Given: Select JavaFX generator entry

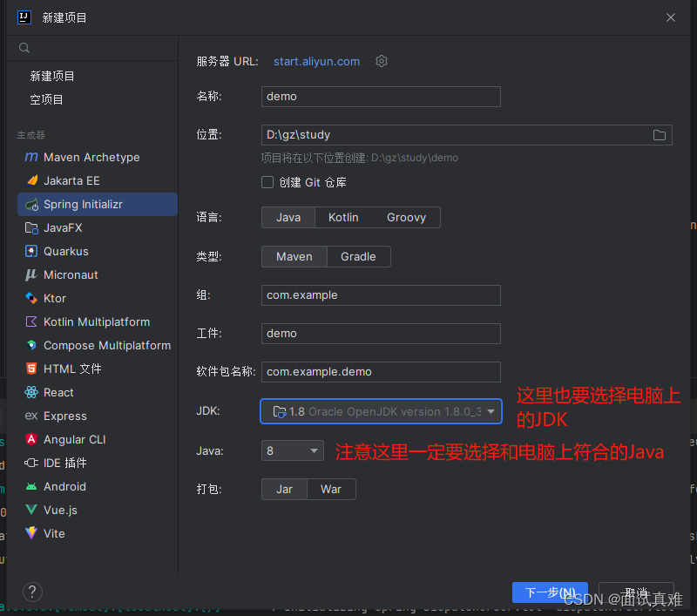Looking at the screenshot, I should tap(98, 228).
